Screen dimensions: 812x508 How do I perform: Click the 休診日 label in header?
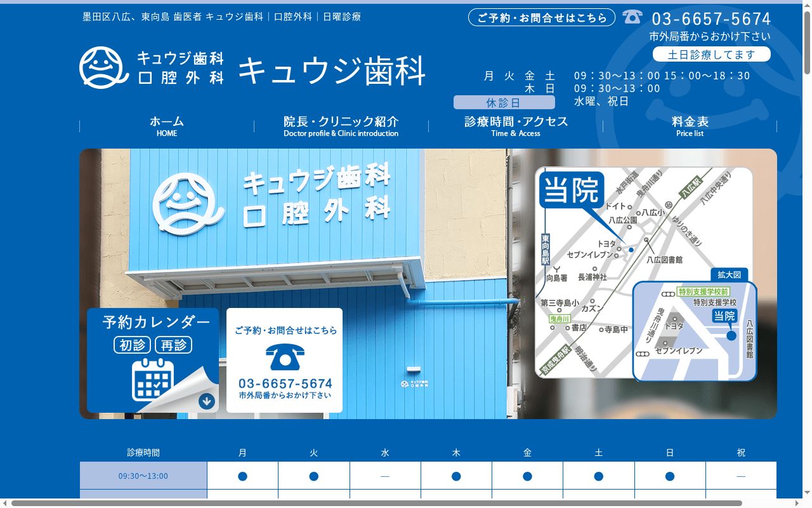[x=504, y=102]
